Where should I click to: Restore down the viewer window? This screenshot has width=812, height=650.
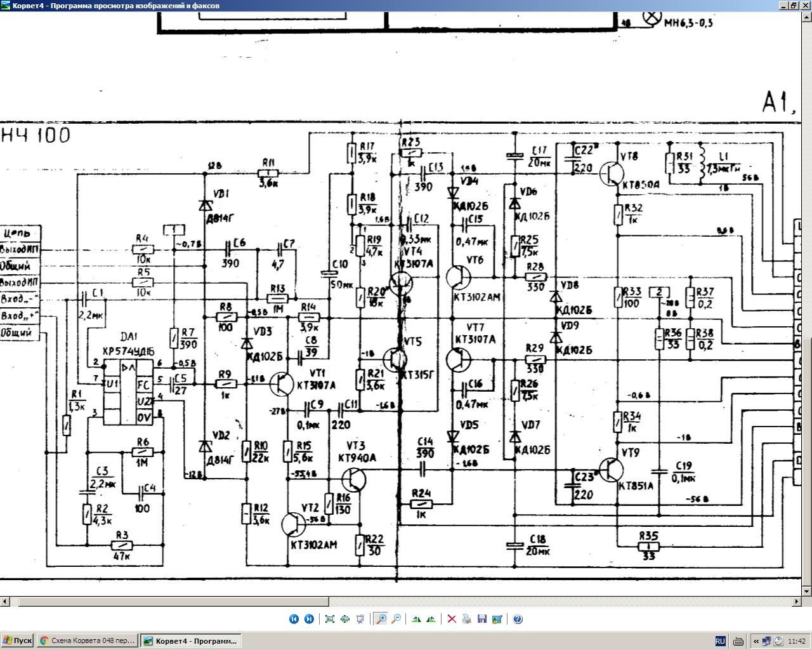point(794,6)
